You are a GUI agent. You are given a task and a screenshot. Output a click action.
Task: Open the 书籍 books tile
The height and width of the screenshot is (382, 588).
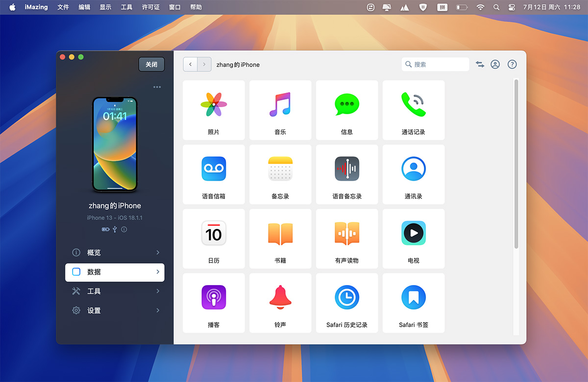(280, 239)
